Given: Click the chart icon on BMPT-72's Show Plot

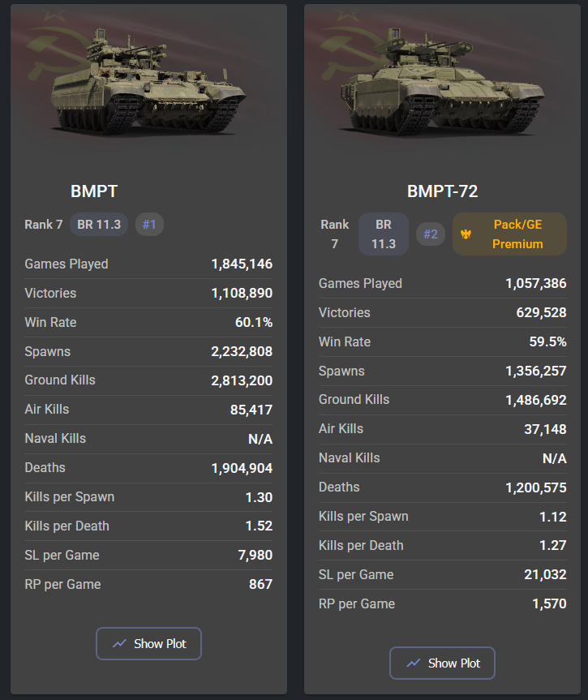Looking at the screenshot, I should 413,663.
